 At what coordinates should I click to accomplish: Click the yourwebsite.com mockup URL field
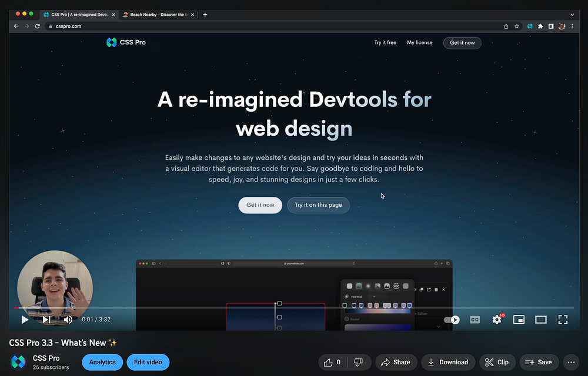click(x=294, y=264)
